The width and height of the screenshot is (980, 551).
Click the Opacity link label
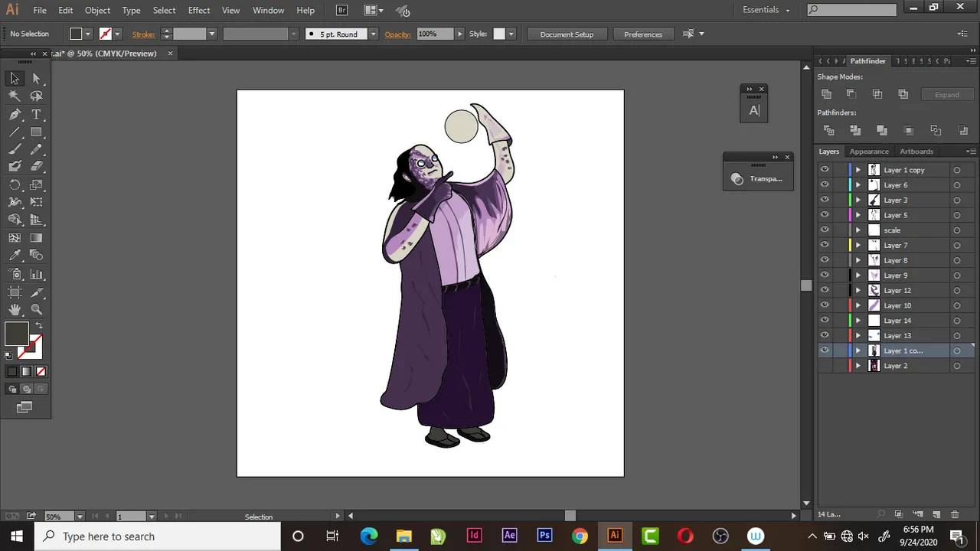397,34
